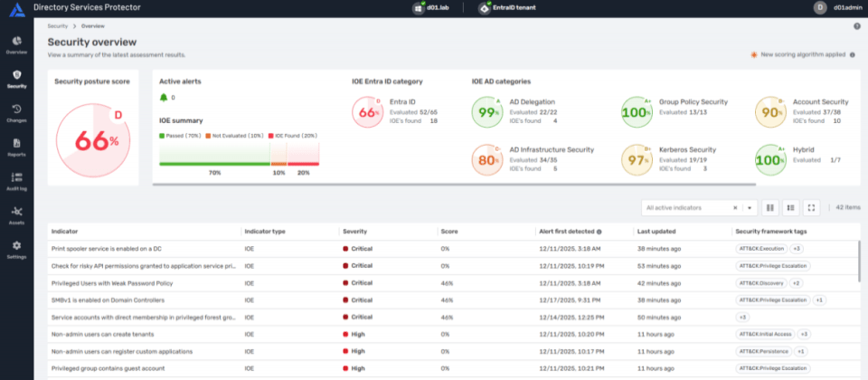Click info icon beside New scoring algorithm
Screen dimensions: 868x380
pos(853,54)
